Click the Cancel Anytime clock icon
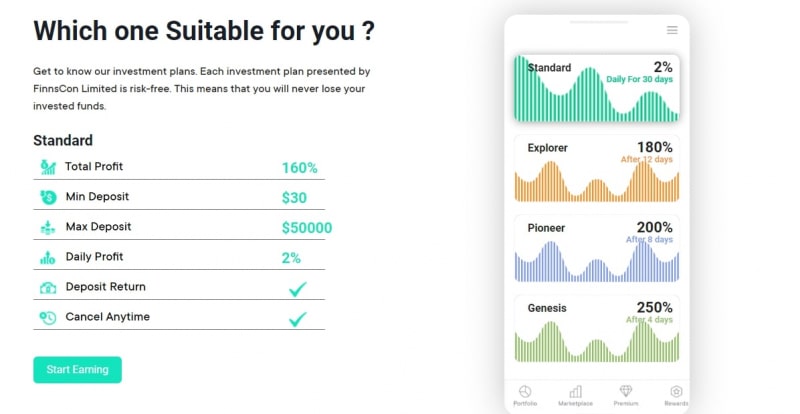Image resolution: width=800 pixels, height=414 pixels. pyautogui.click(x=48, y=318)
